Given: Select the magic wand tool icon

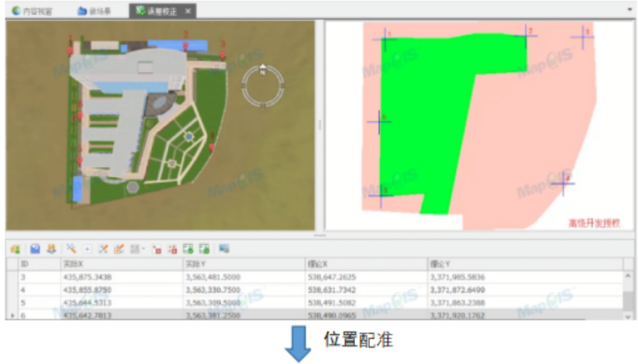Looking at the screenshot, I should point(71,249).
